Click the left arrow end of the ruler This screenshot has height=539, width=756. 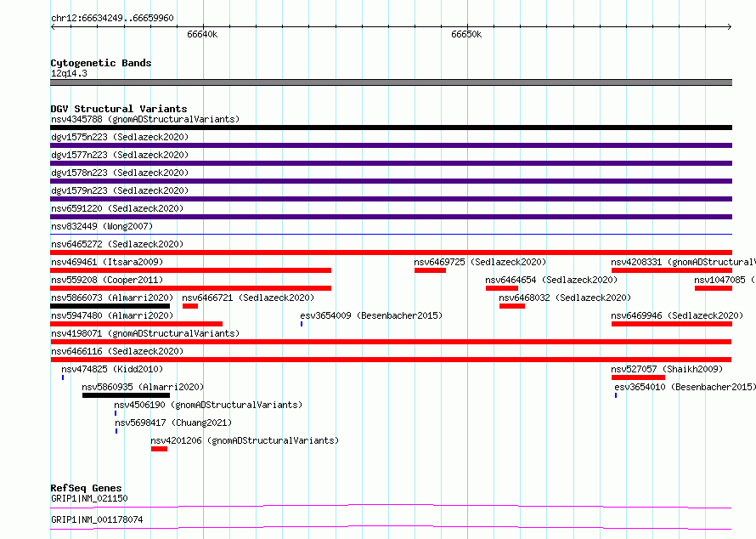coord(53,26)
